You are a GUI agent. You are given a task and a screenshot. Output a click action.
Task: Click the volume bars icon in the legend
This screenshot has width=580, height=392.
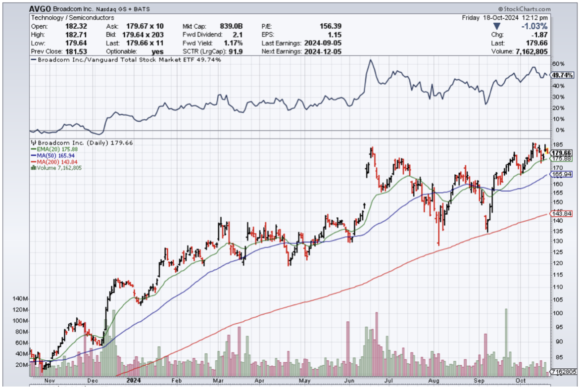tap(34, 168)
